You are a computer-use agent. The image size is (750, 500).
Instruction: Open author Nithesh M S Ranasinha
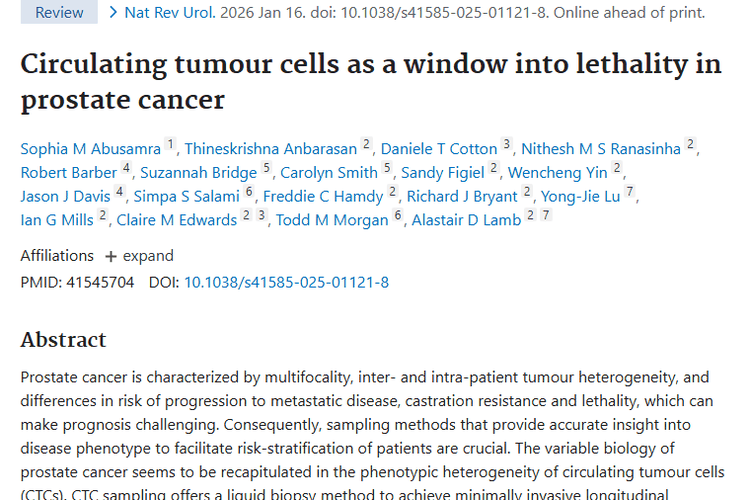(601, 149)
